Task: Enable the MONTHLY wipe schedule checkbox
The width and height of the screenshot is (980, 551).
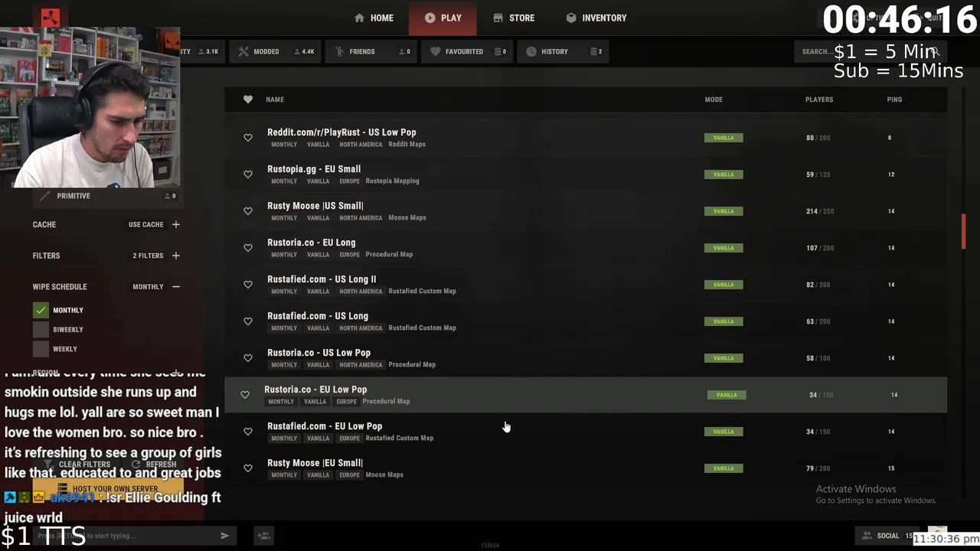Action: coord(41,310)
